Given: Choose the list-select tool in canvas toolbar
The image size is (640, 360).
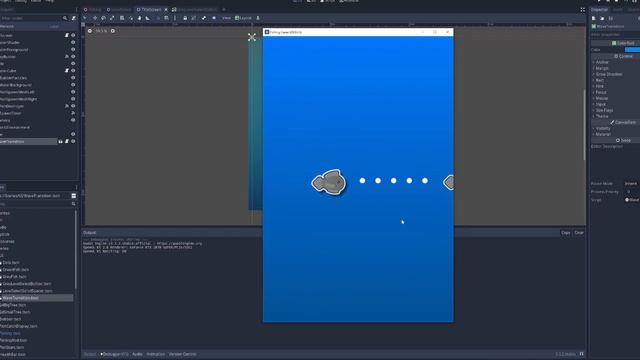Looking at the screenshot, I should (x=122, y=18).
